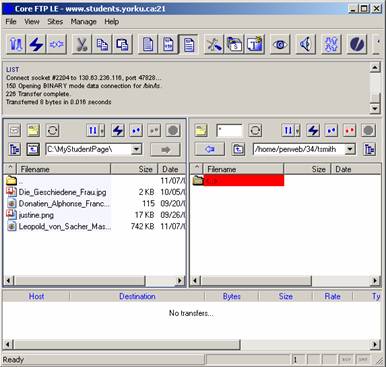This screenshot has width=386, height=367.
Task: Click the local pane drive icon
Action: coord(14,130)
